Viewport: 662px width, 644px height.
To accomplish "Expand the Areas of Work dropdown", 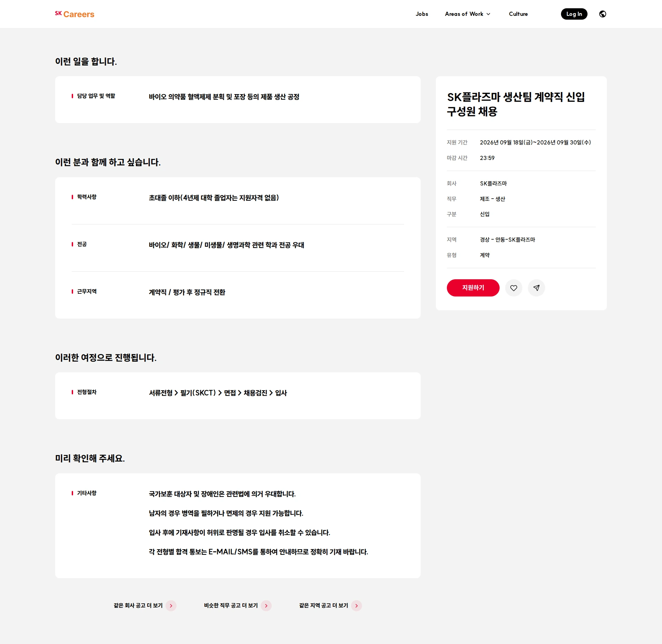I will click(x=468, y=14).
